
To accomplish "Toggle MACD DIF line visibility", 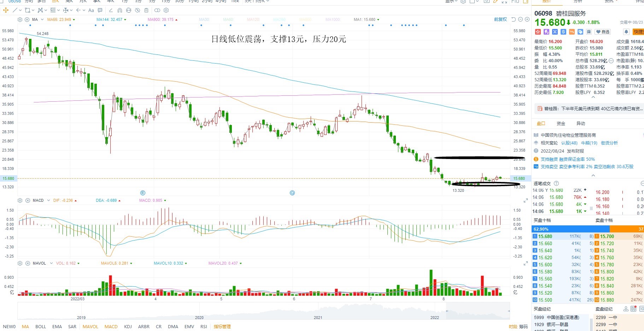I will pyautogui.click(x=65, y=200).
